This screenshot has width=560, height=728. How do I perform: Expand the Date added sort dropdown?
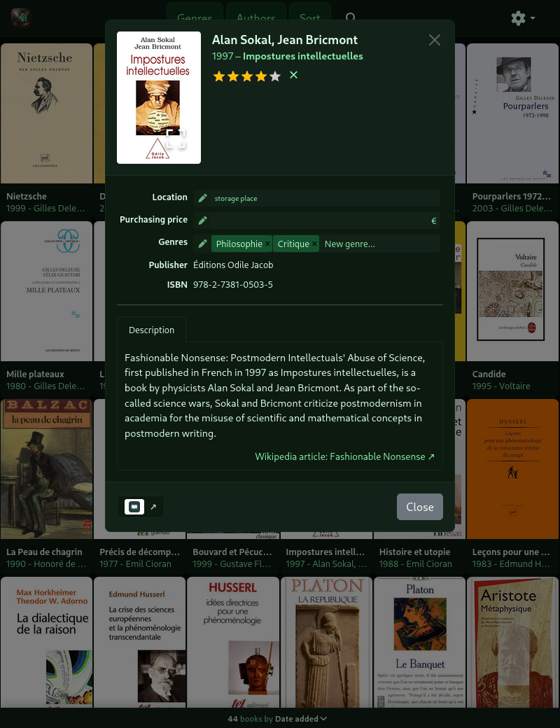301,719
